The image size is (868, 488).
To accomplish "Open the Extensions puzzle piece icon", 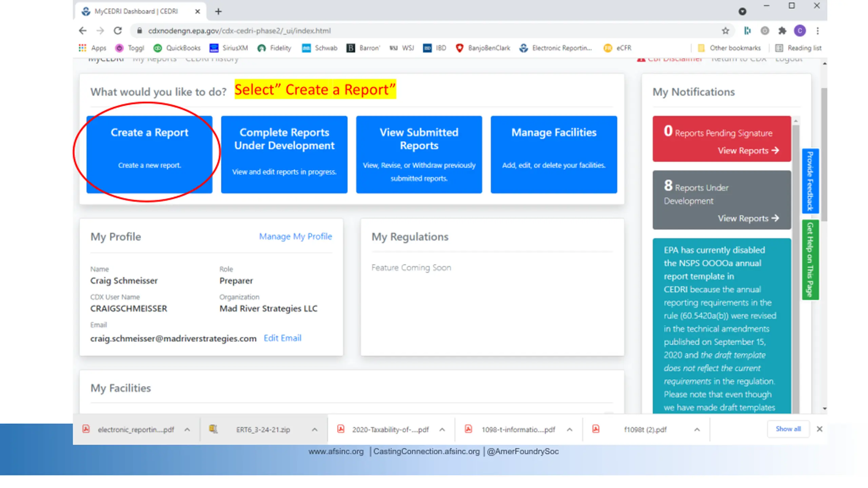I will [782, 31].
